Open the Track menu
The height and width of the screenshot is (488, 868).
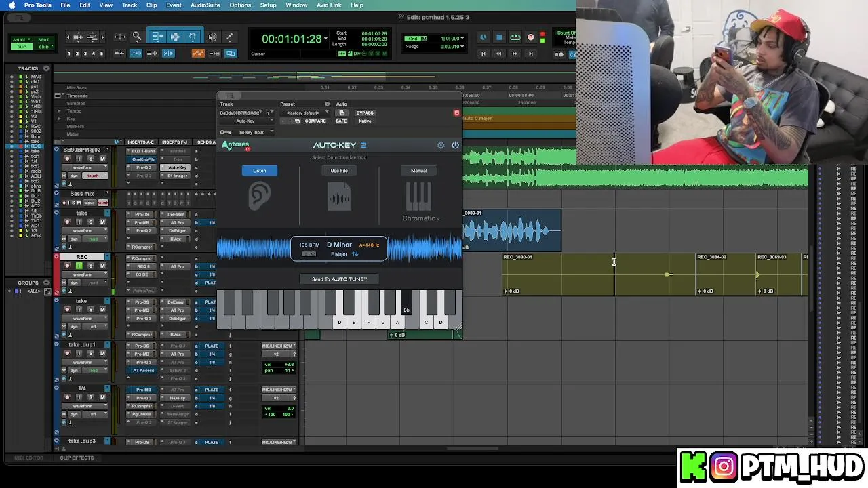tap(130, 5)
